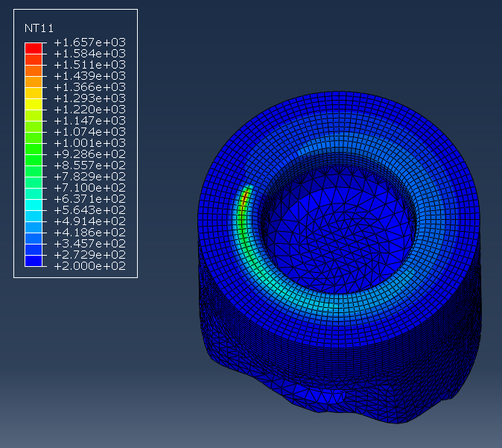The width and height of the screenshot is (502, 448).
Task: Click the +1.657e+03 maximum legend value
Action: 89,42
